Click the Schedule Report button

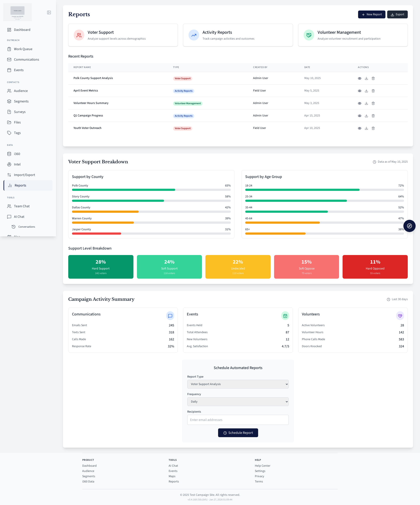pos(238,433)
